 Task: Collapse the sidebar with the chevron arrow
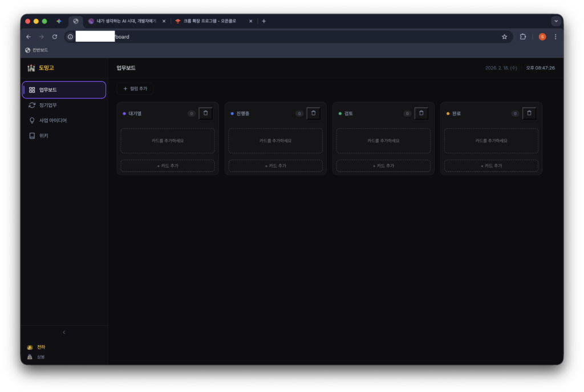coord(64,332)
